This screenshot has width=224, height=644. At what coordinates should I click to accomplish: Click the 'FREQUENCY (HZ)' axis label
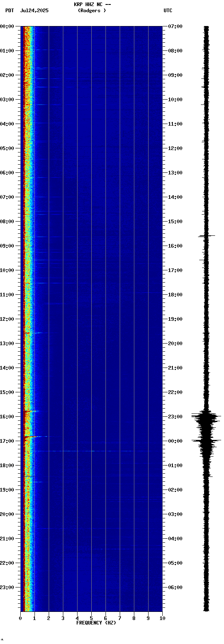[96, 623]
